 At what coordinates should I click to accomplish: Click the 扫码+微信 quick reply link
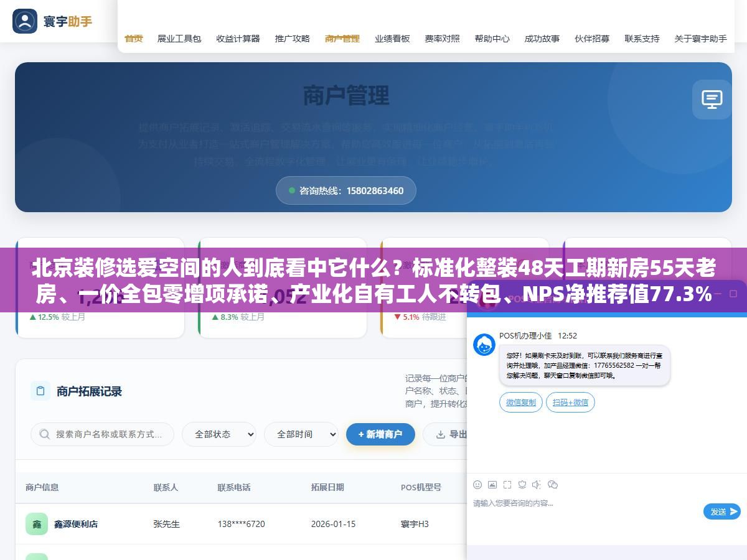click(570, 403)
